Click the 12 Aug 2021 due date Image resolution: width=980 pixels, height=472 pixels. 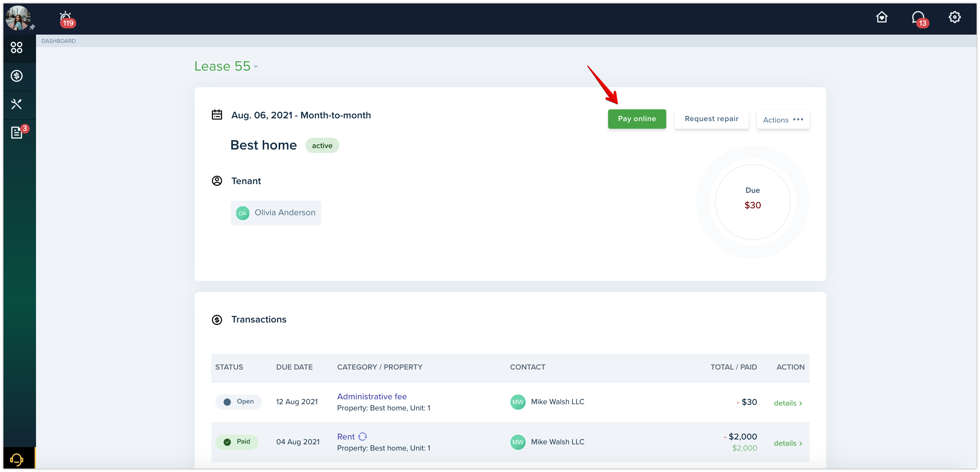(x=297, y=402)
